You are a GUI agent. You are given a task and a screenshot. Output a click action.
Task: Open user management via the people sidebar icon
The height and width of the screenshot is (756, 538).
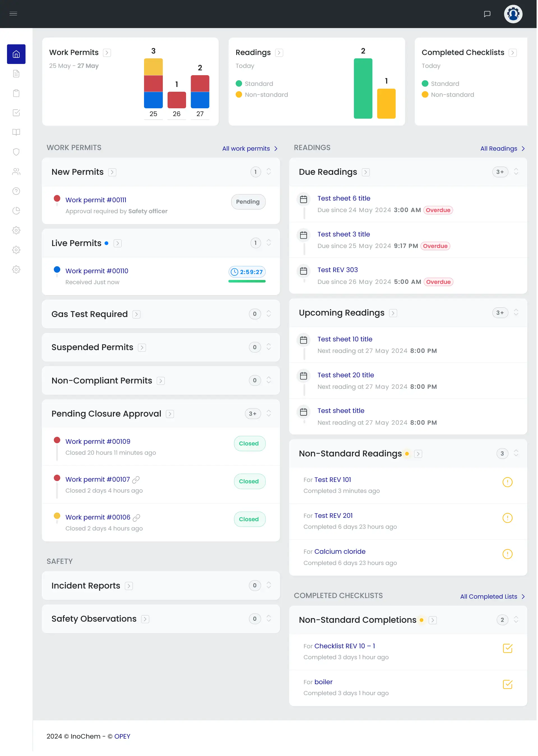point(16,171)
